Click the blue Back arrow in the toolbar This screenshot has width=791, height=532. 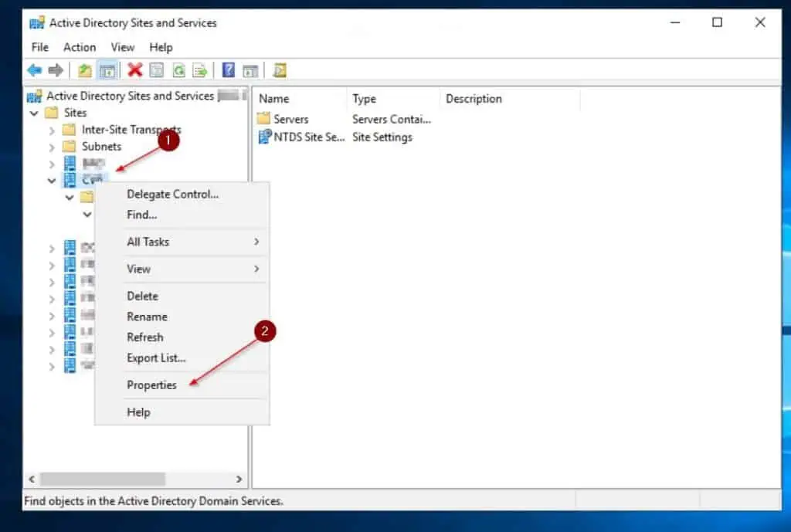(34, 70)
